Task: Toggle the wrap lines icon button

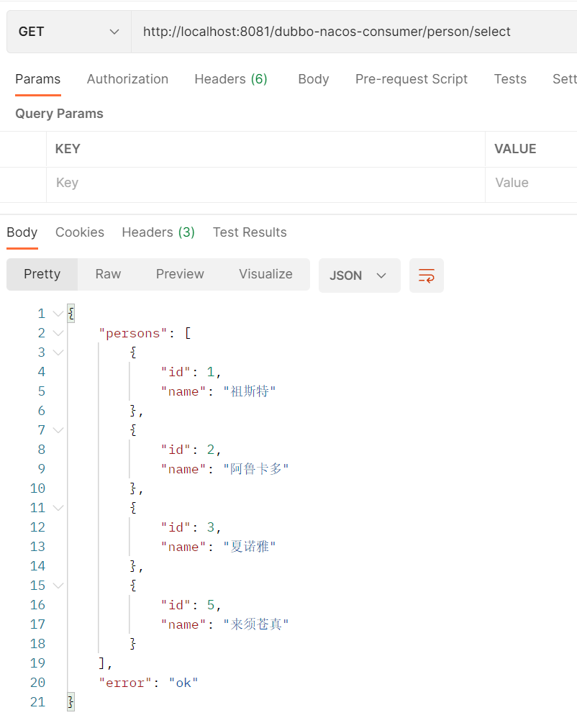Action: click(x=426, y=276)
